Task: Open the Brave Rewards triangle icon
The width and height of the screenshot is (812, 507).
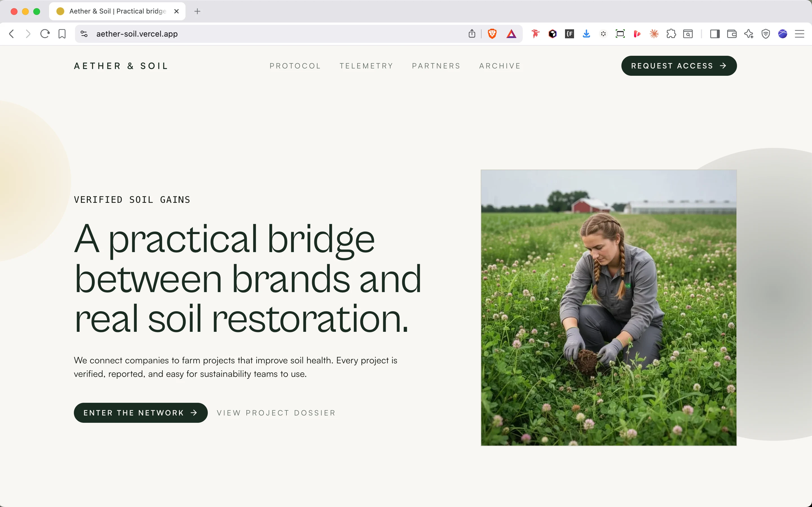Action: tap(511, 34)
